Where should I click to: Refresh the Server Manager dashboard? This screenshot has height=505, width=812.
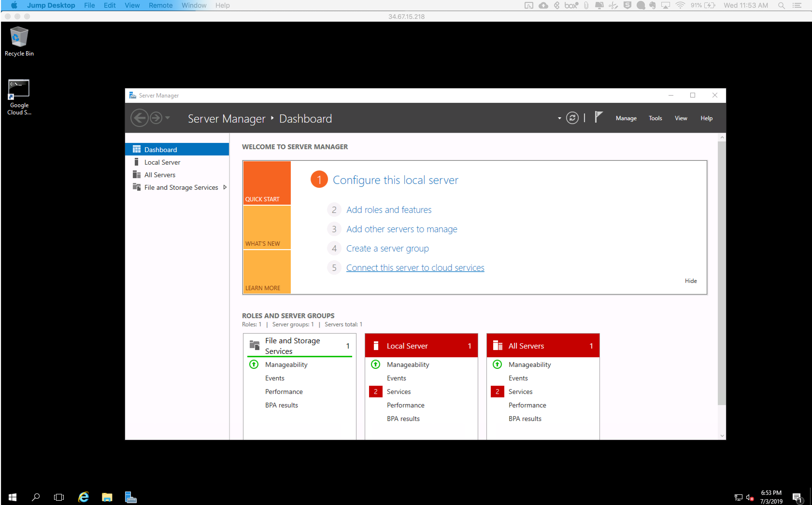coord(572,118)
